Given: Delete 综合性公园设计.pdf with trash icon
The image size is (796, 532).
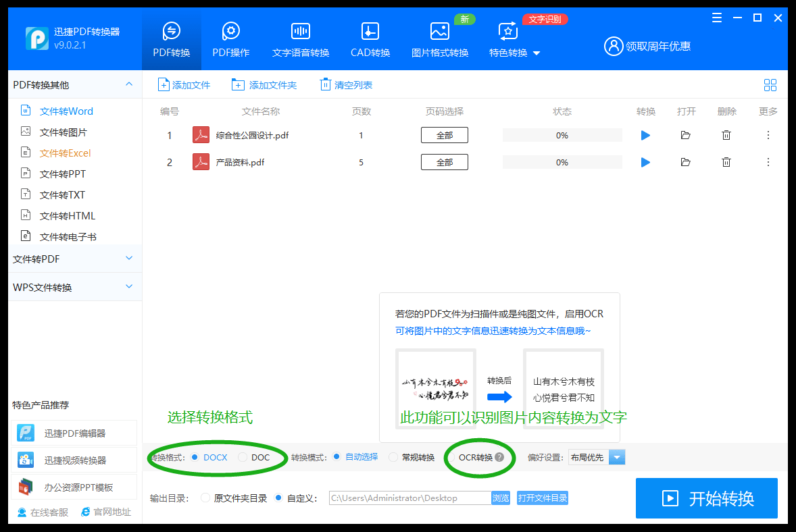Looking at the screenshot, I should click(x=726, y=134).
